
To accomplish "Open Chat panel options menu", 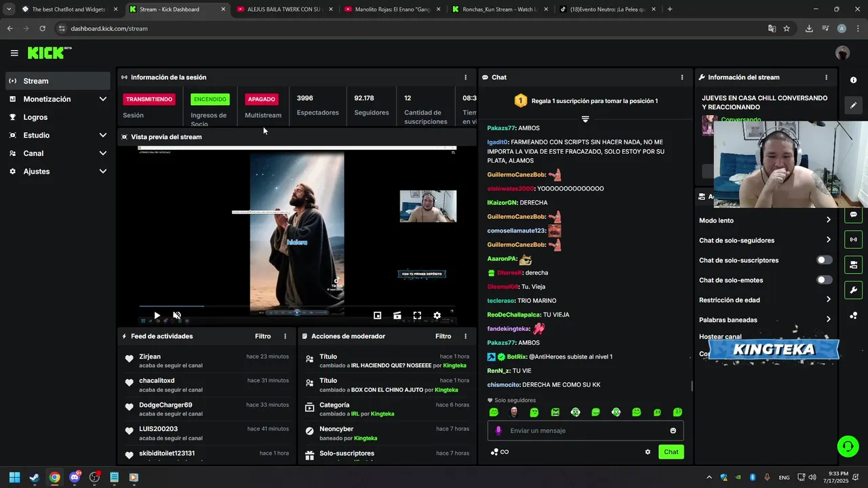I will [x=682, y=77].
